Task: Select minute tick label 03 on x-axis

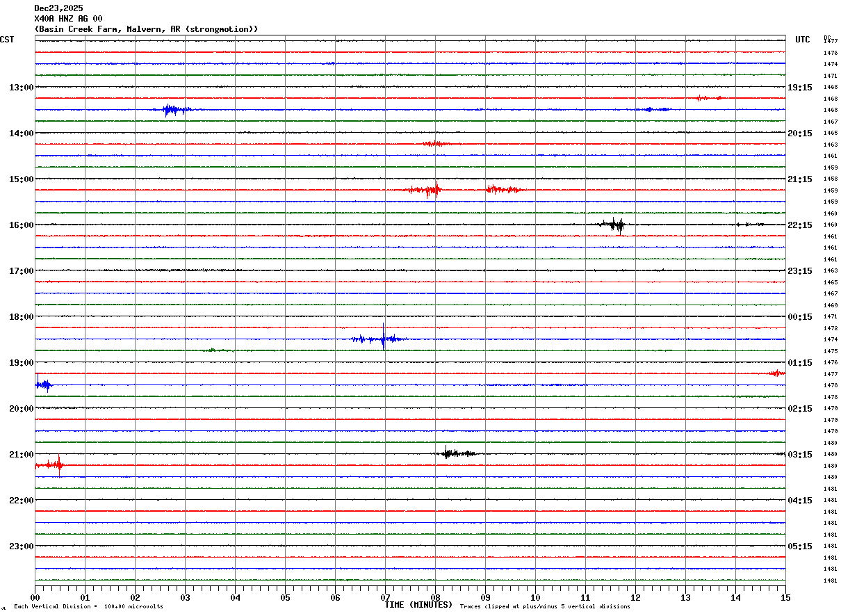Action: (x=185, y=597)
